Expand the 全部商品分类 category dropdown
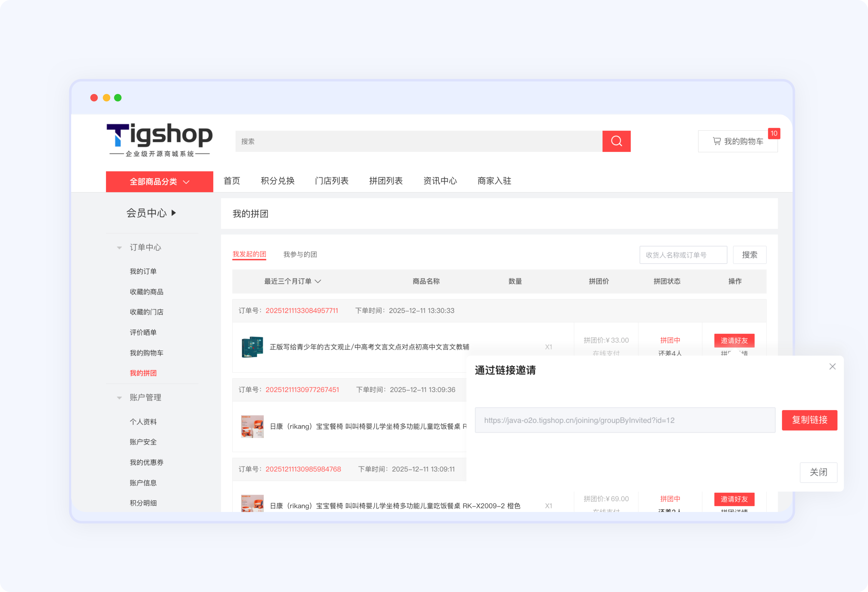Screen dimensions: 868x592 point(159,182)
